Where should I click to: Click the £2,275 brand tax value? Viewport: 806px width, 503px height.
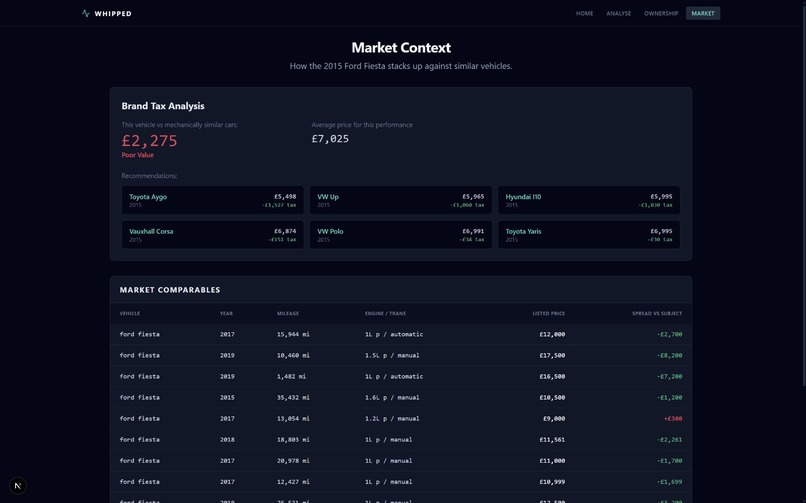pos(150,141)
